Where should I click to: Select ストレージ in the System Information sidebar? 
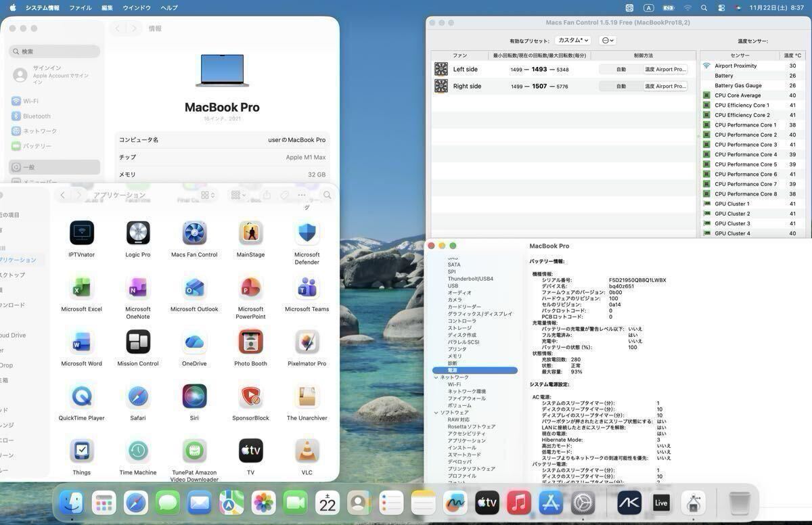[459, 328]
